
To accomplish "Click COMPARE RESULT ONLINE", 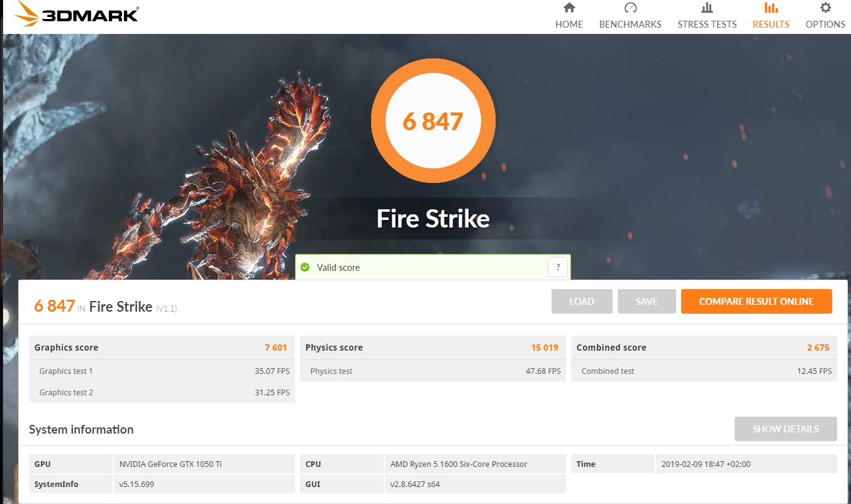I will [x=756, y=302].
